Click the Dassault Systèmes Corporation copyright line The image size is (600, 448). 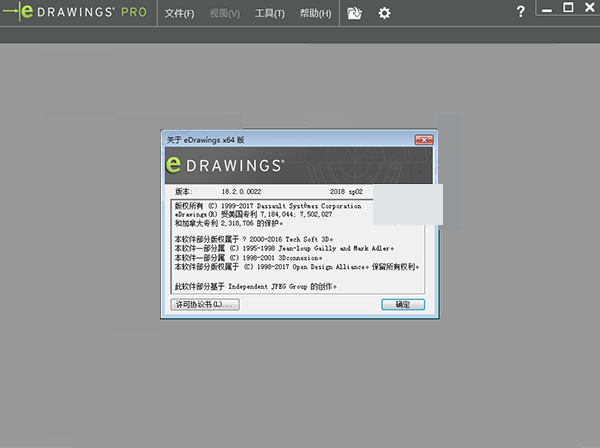[268, 206]
